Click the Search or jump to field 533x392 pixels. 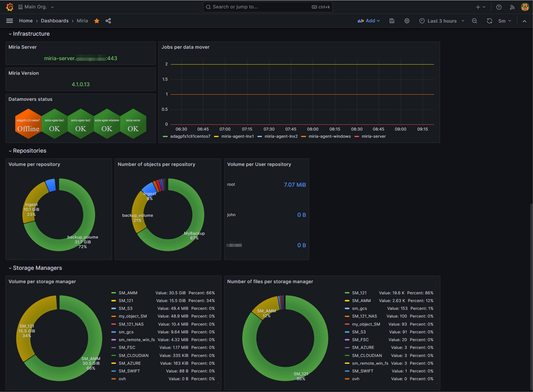268,7
